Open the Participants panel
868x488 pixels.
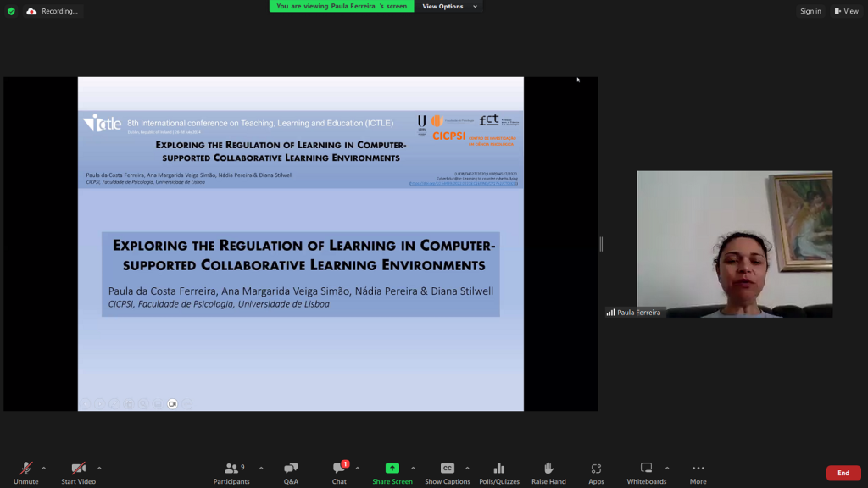(x=231, y=472)
